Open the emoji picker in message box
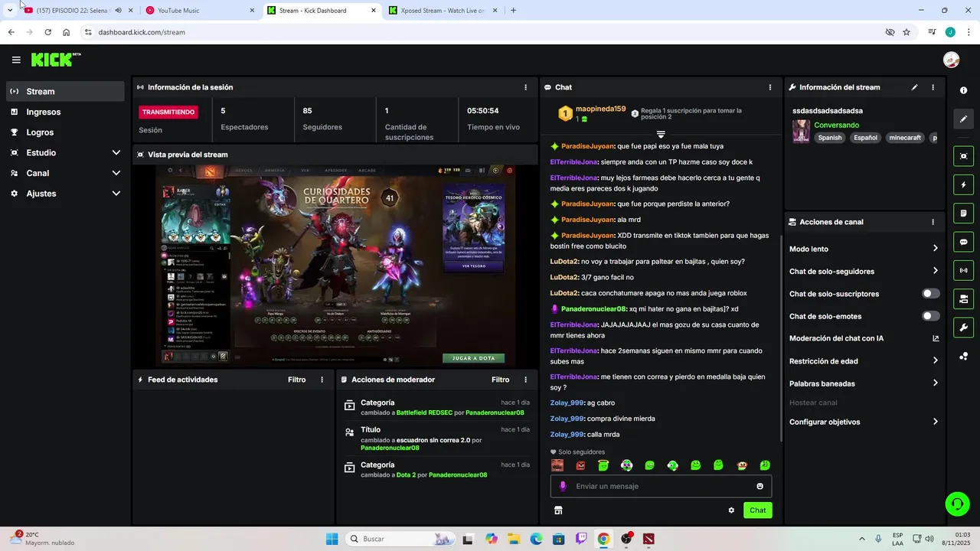The image size is (980, 551). point(759,486)
